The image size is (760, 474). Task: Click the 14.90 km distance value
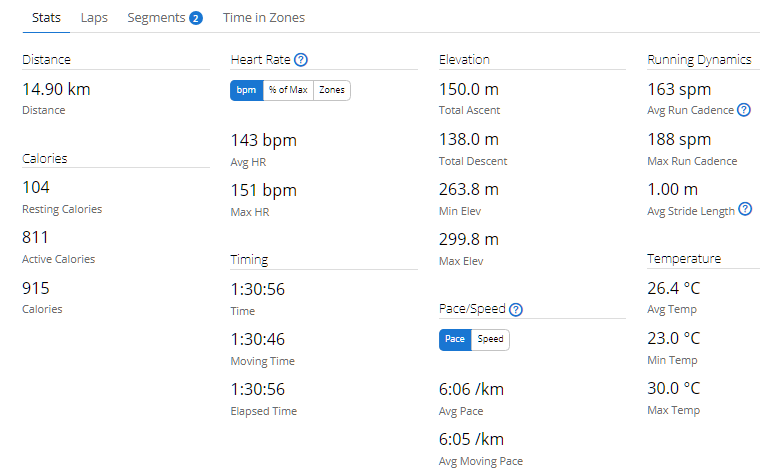coord(56,89)
